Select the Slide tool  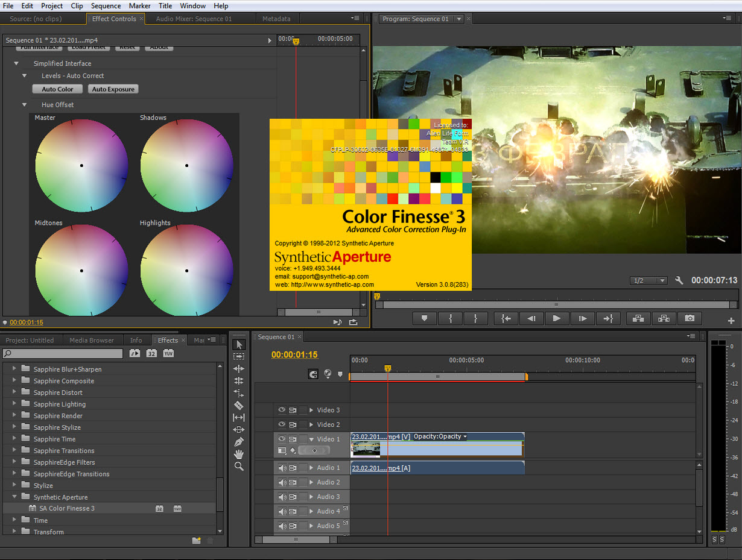tap(239, 429)
